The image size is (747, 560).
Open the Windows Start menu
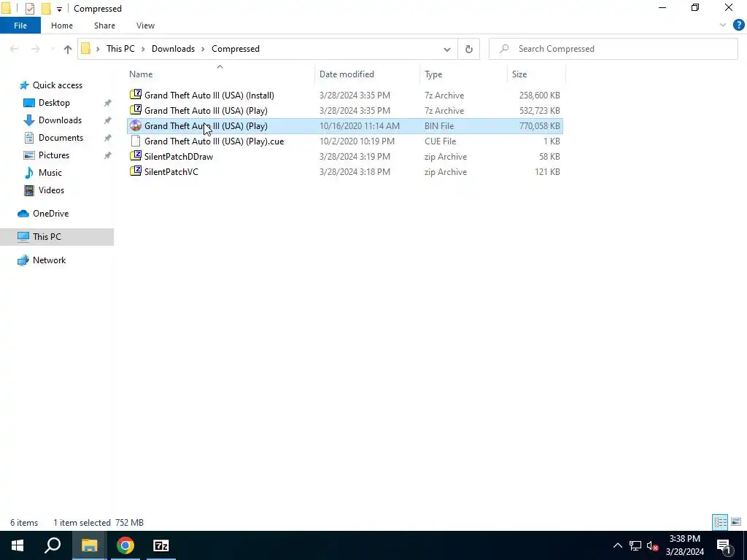[18, 545]
